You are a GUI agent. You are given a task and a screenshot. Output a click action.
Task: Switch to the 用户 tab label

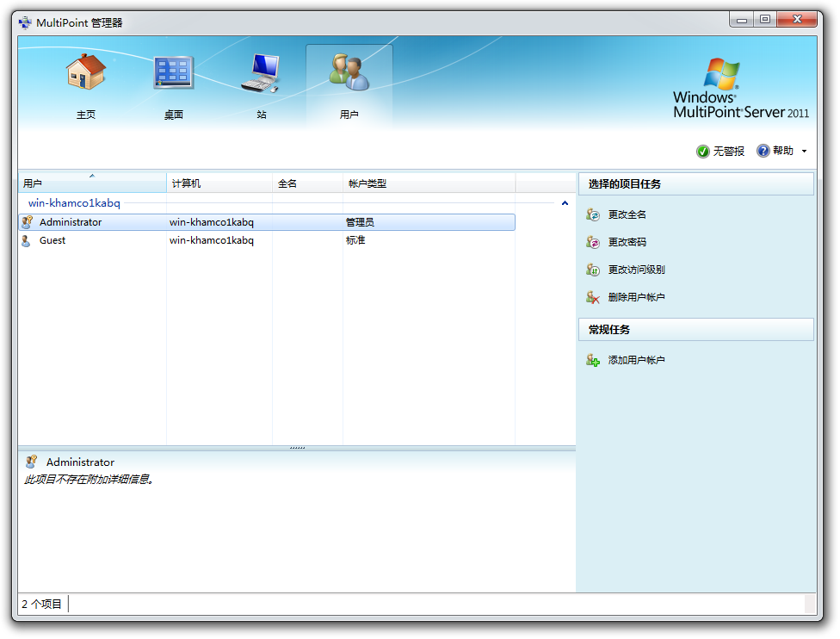349,115
